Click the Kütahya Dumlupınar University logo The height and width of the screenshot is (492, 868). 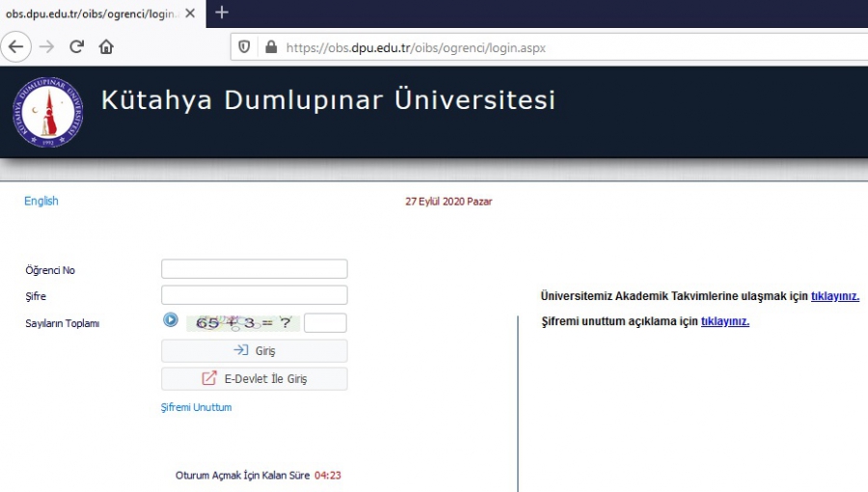[x=48, y=112]
